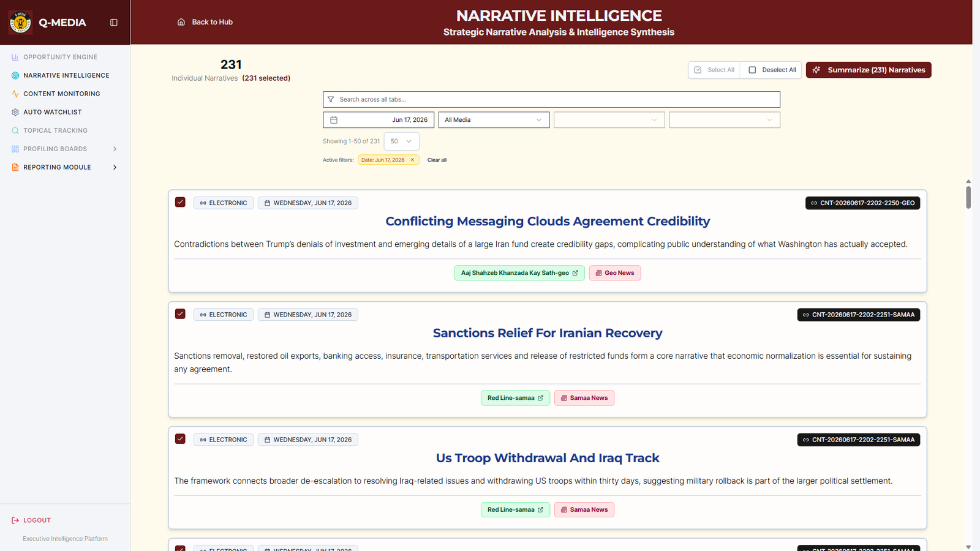The image size is (980, 551).
Task: Click the Reporting Module document icon
Action: pos(15,167)
